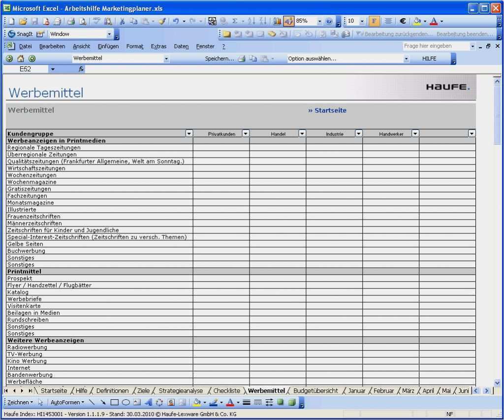Image resolution: width=504 pixels, height=420 pixels.
Task: Select the Rectangle drawing tool
Action: (115, 402)
